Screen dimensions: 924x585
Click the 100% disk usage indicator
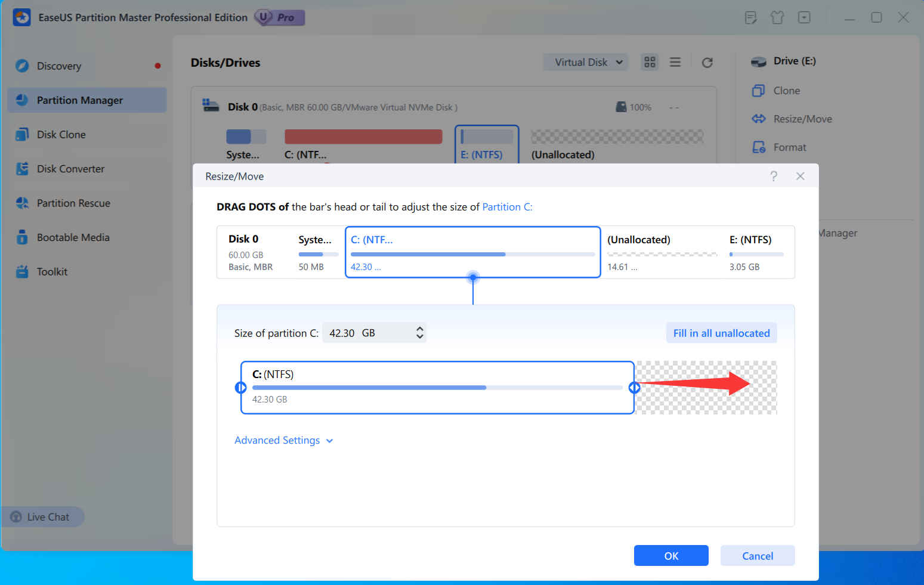(x=633, y=107)
